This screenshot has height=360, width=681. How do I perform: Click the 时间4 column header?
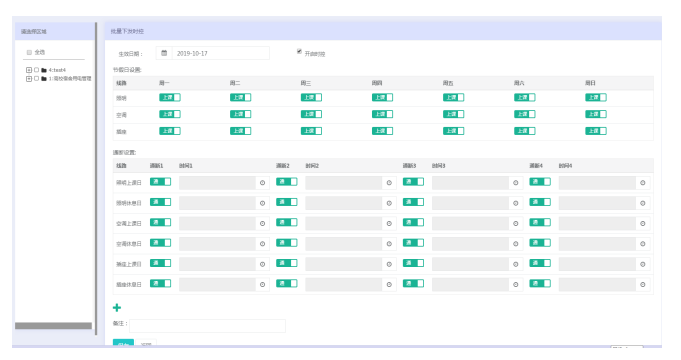click(x=565, y=166)
